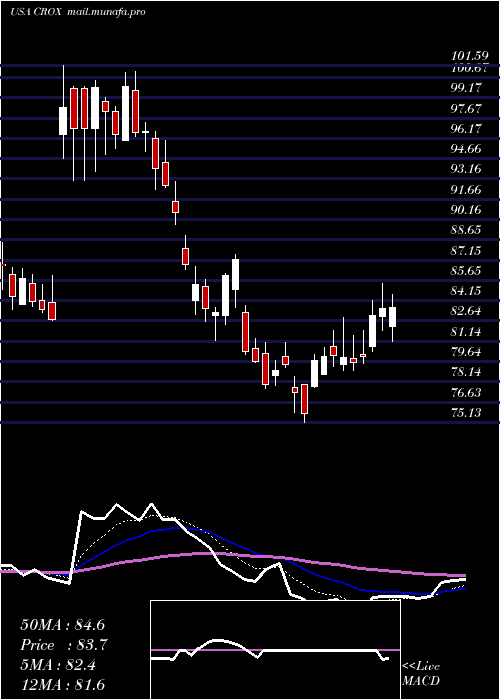
Task: Select the 101.59 price axis label
Action: pyautogui.click(x=469, y=56)
